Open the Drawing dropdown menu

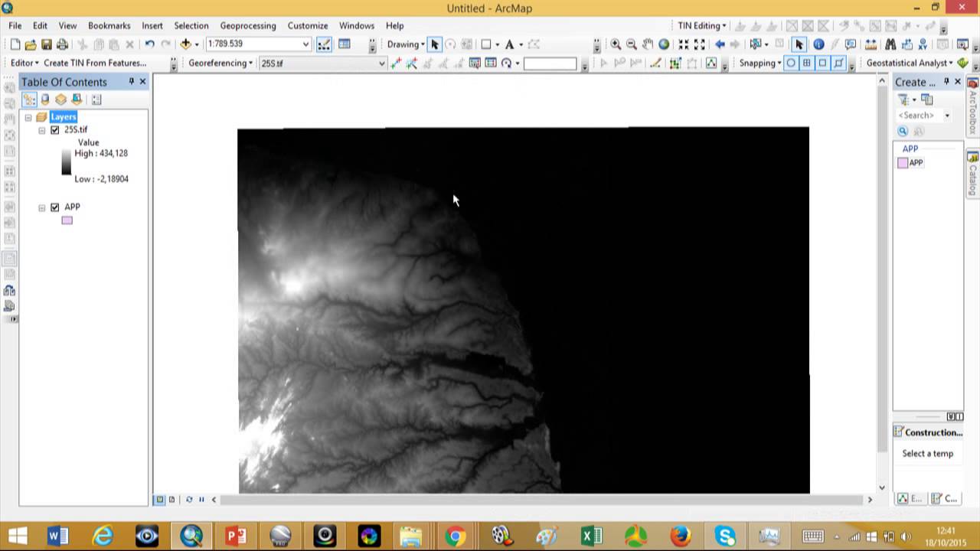(406, 44)
